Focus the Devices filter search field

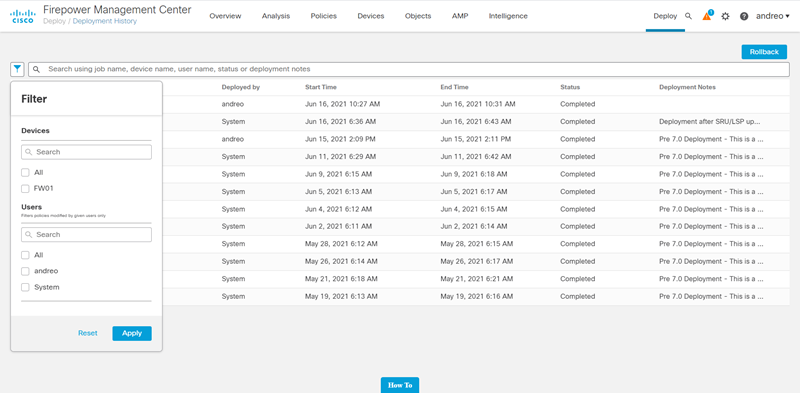click(x=86, y=152)
